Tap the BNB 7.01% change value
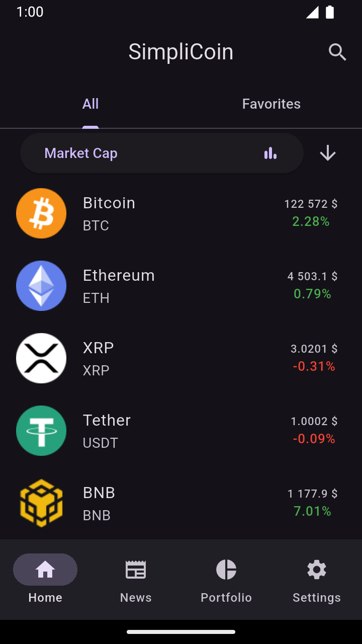362x644 pixels. point(312,512)
